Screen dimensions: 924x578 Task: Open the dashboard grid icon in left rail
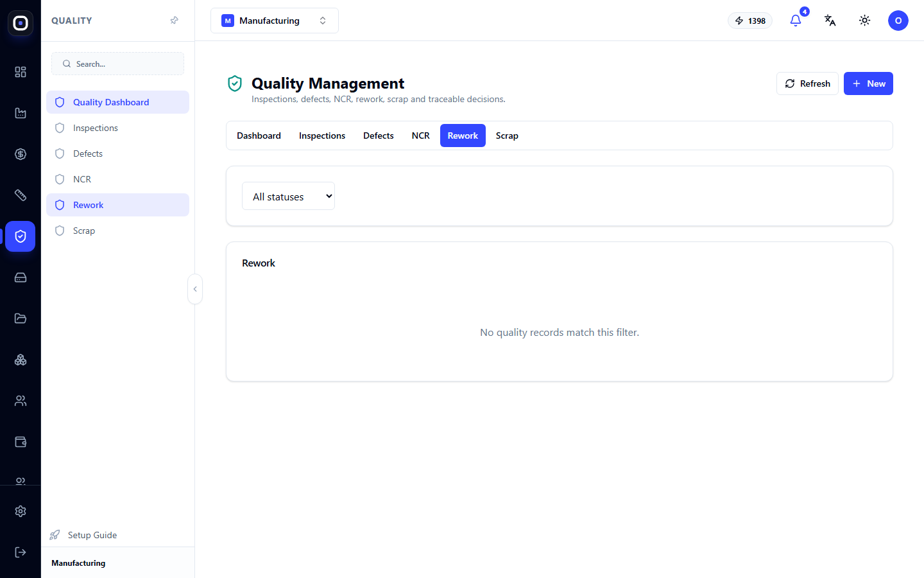21,72
